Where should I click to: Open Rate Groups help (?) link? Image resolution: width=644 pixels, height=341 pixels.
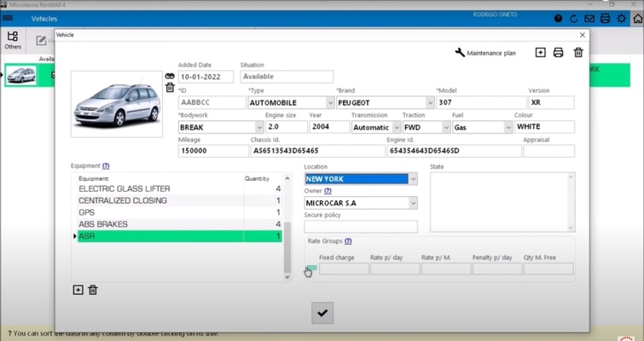pos(348,241)
